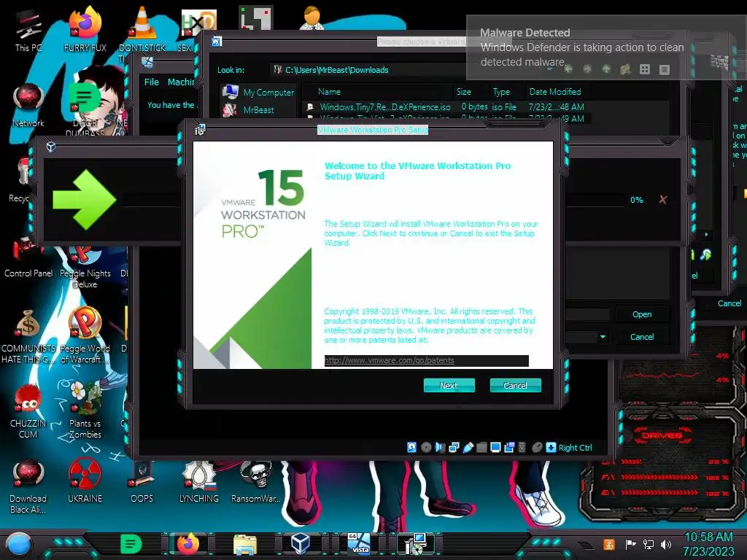Click audio icon in VM status bar
Viewport: 747px width, 560px height.
point(440,447)
